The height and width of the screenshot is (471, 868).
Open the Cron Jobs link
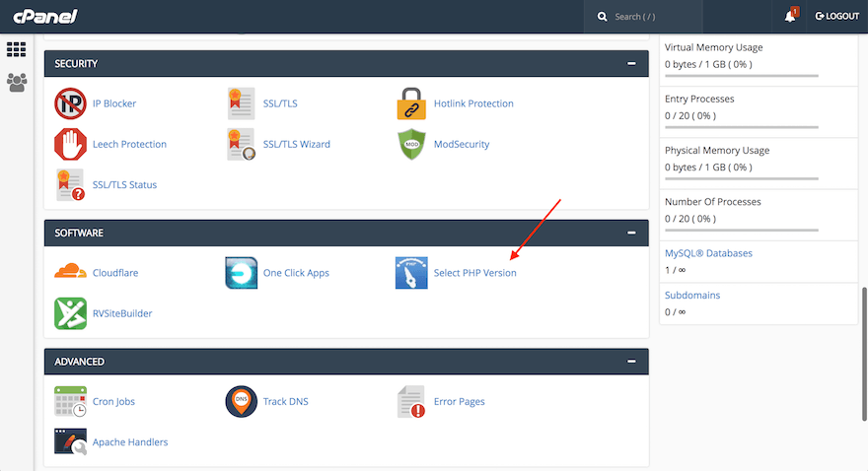pyautogui.click(x=113, y=401)
